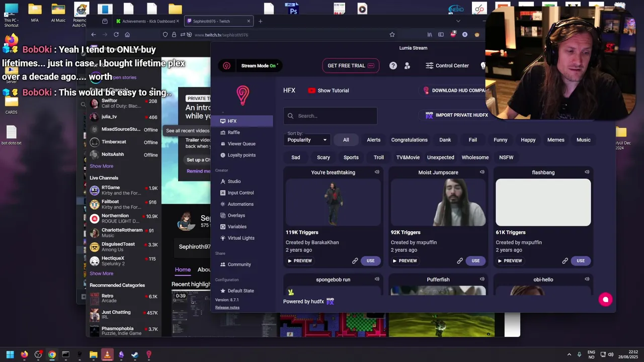This screenshot has height=362, width=644.
Task: Toggle sound icon on flashbang card
Action: [587, 172]
